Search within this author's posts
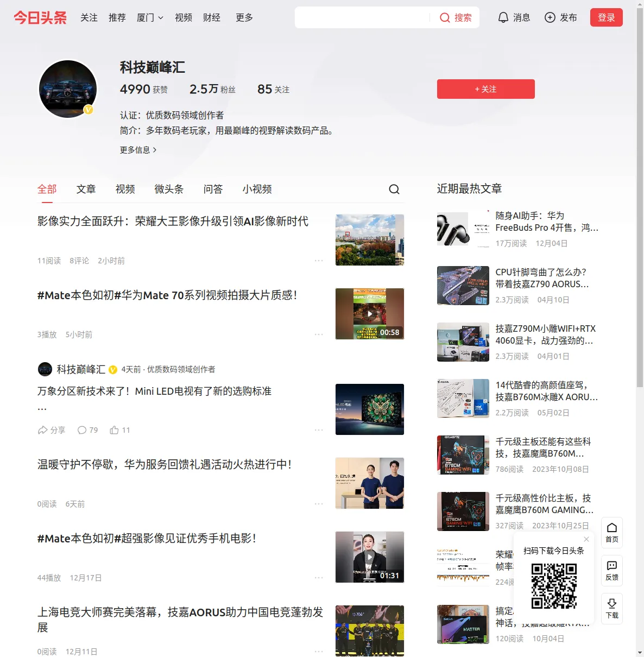The image size is (644, 657). click(394, 189)
